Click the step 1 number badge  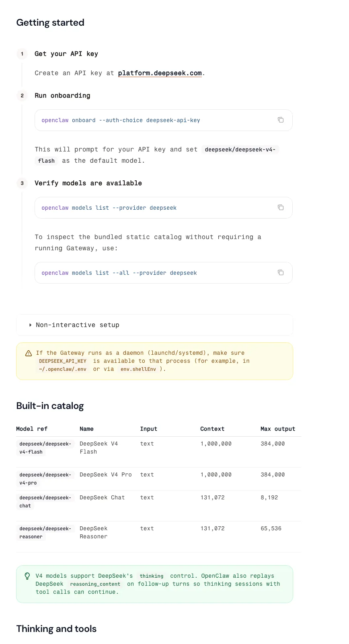(22, 54)
